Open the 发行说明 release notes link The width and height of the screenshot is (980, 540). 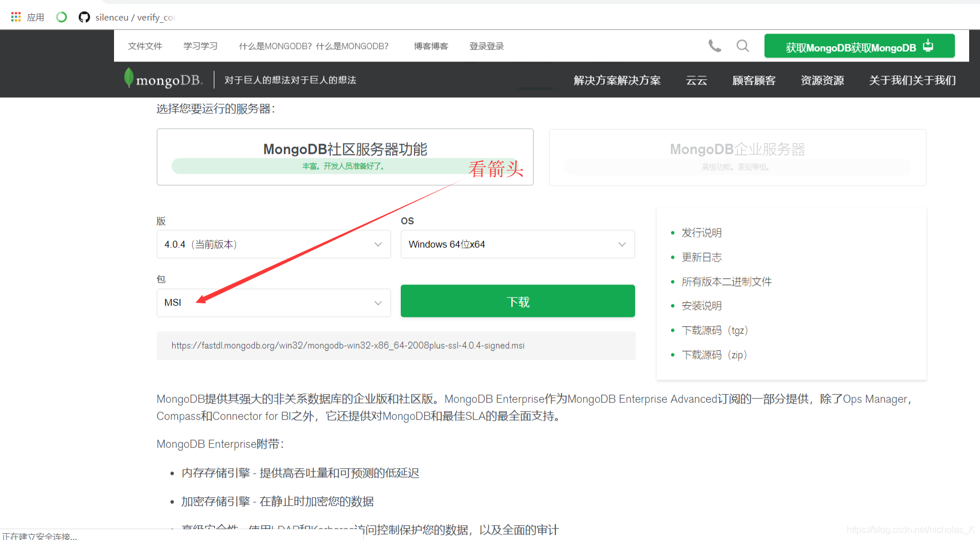click(x=702, y=233)
